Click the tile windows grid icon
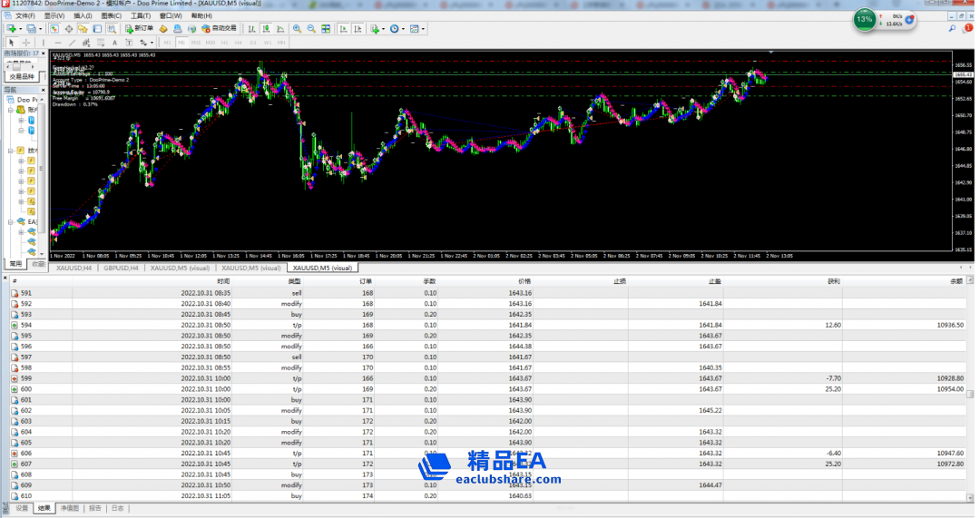 tap(326, 29)
